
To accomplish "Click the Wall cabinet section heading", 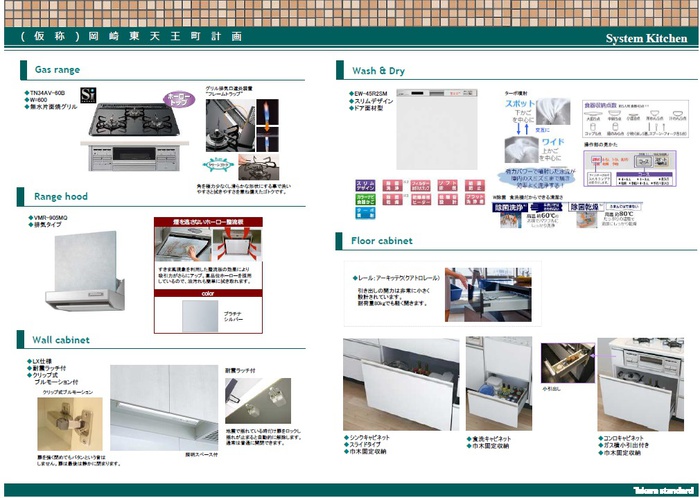I will tap(61, 340).
